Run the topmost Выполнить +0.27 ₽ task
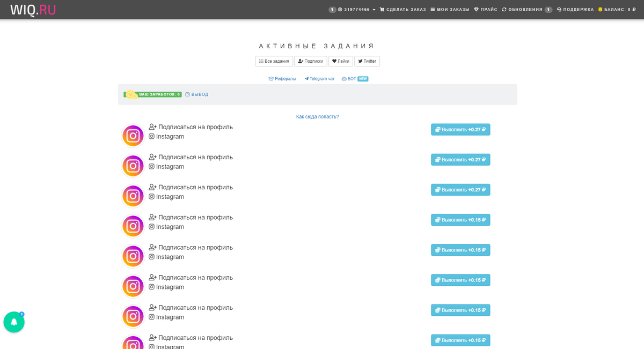 pyautogui.click(x=460, y=130)
